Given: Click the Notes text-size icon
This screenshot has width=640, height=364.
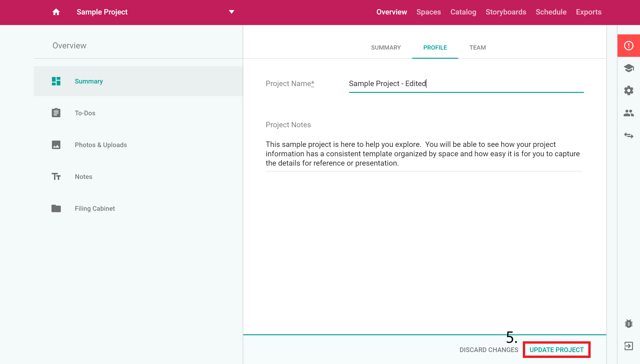Looking at the screenshot, I should click(x=56, y=176).
